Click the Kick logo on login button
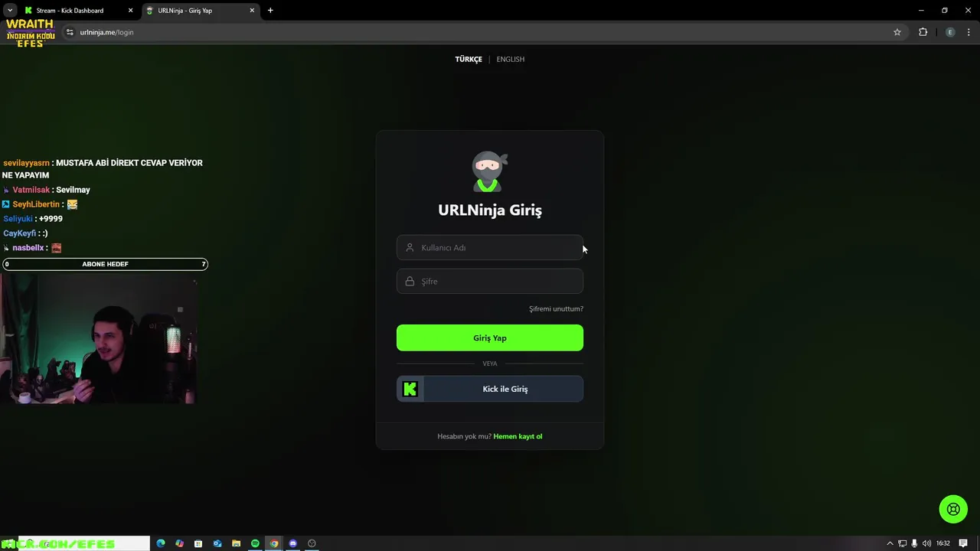Viewport: 980px width, 551px height. (410, 389)
